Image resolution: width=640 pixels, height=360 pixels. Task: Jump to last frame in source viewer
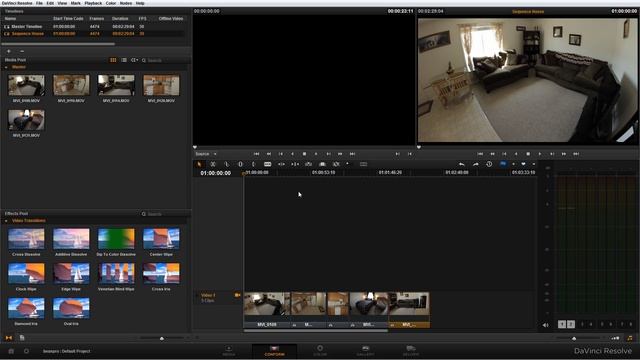(352, 154)
